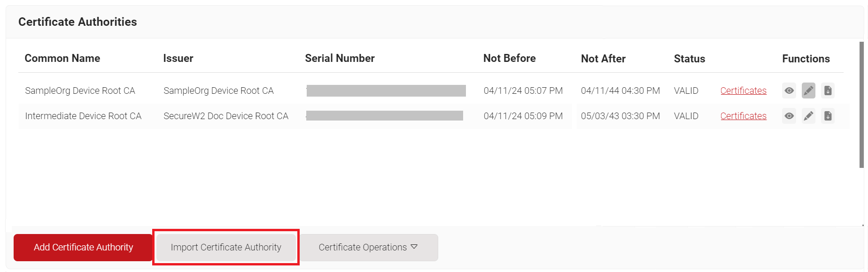The image size is (868, 272).
Task: Sort by Common Name column header
Action: pyautogui.click(x=62, y=59)
